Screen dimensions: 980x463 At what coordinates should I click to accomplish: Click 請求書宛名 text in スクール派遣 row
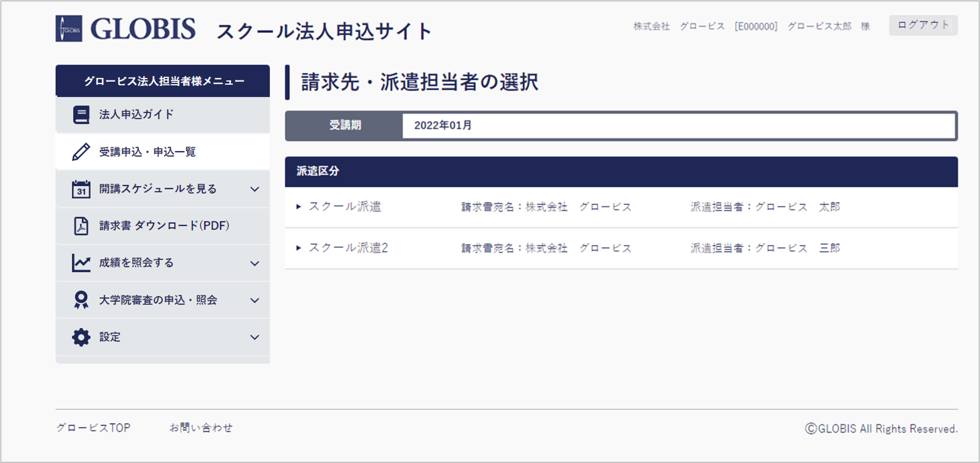click(x=546, y=207)
